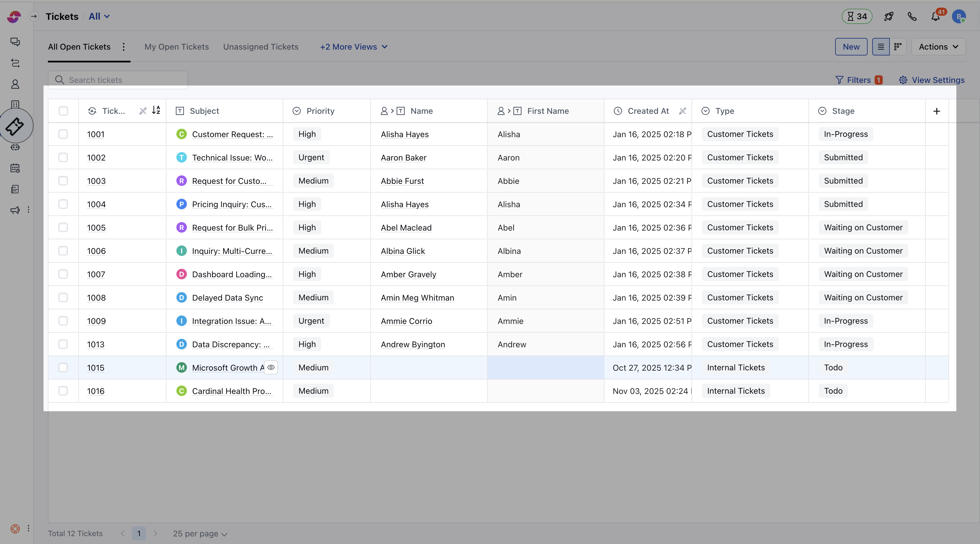Open ticket 1007 Dashboard Loading subject link
This screenshot has height=544, width=980.
click(232, 274)
